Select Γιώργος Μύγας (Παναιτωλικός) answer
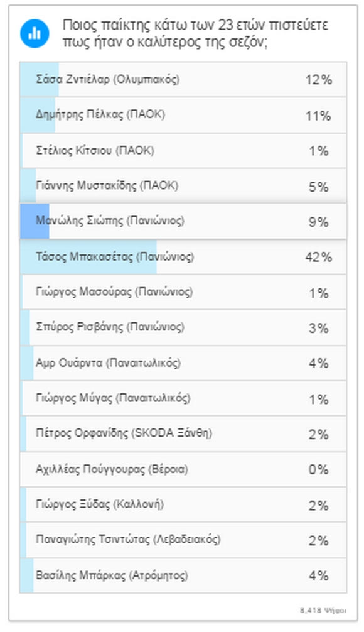Viewport: 364px width, 632px height. (183, 399)
